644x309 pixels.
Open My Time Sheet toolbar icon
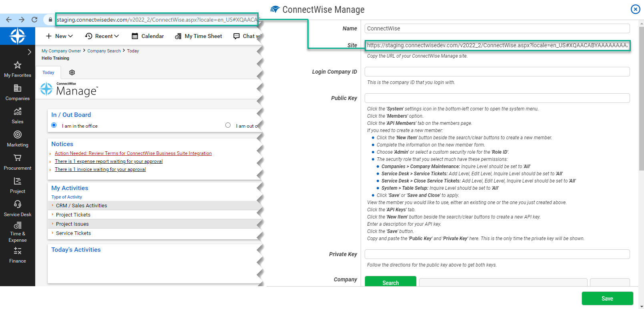point(178,36)
